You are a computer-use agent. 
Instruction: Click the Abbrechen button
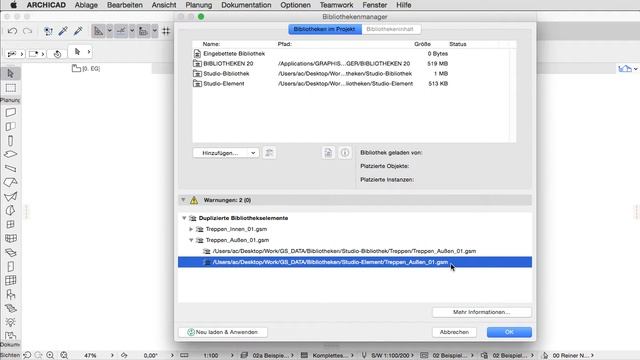[x=454, y=332]
